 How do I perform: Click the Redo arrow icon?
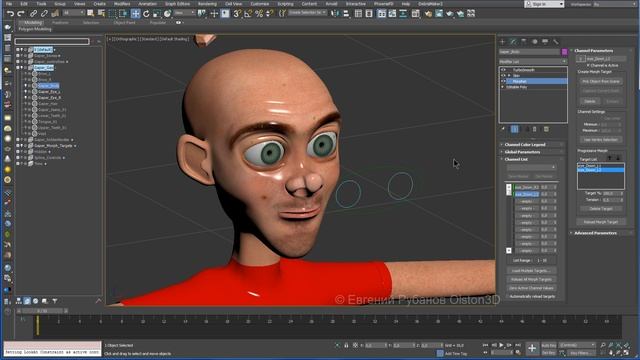click(x=20, y=13)
